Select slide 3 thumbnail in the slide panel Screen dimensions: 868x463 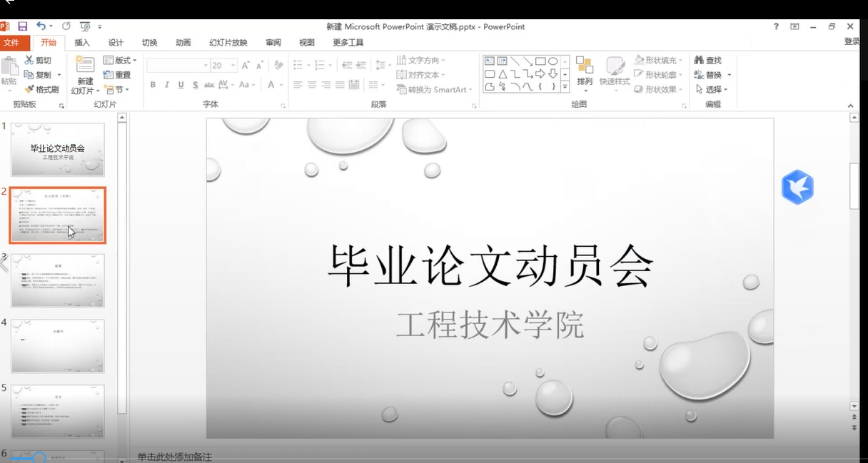pyautogui.click(x=57, y=280)
